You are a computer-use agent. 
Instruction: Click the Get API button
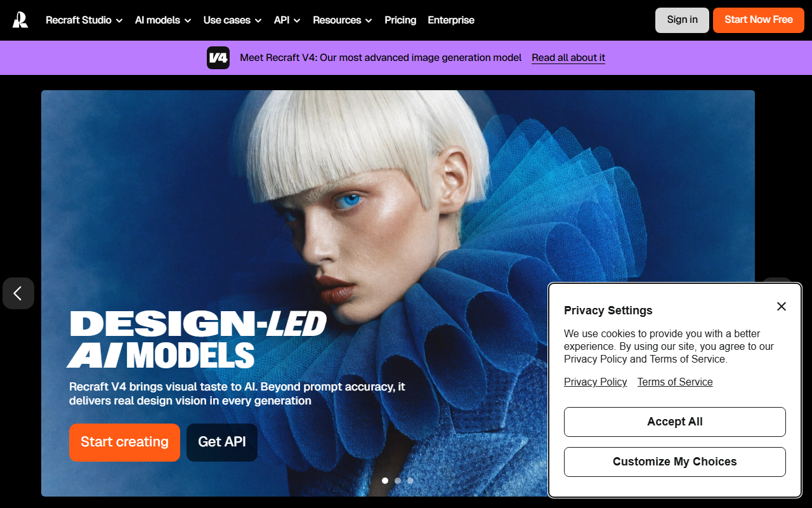(222, 442)
